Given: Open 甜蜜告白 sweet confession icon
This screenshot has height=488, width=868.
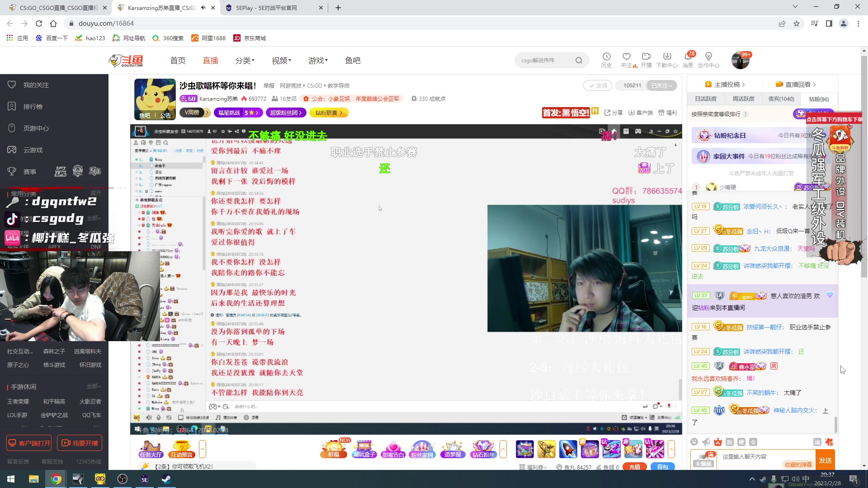Looking at the screenshot, I should click(x=393, y=449).
